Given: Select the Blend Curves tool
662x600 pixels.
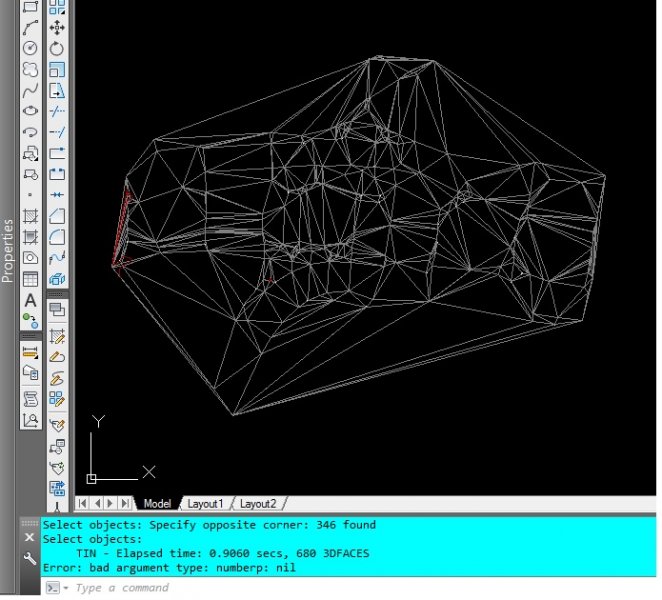Looking at the screenshot, I should pyautogui.click(x=57, y=258).
